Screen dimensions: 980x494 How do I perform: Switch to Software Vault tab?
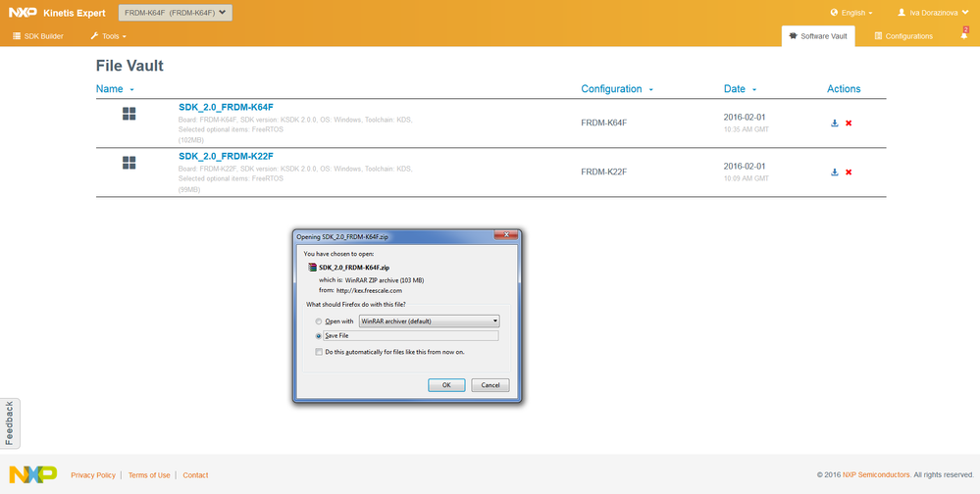pyautogui.click(x=818, y=36)
